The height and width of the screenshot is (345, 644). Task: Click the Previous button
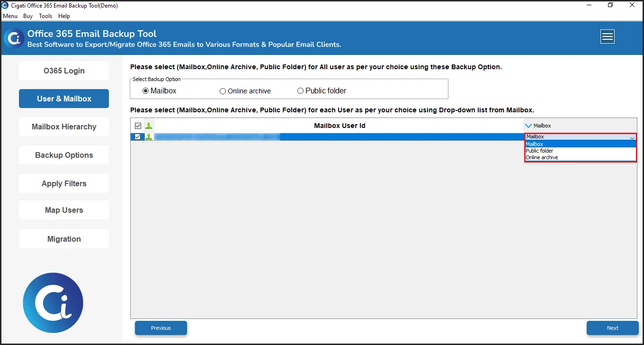161,328
